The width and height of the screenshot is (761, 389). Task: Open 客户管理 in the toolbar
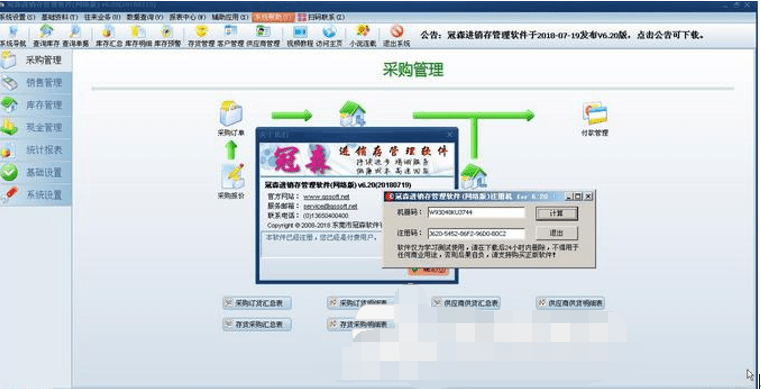pos(231,36)
